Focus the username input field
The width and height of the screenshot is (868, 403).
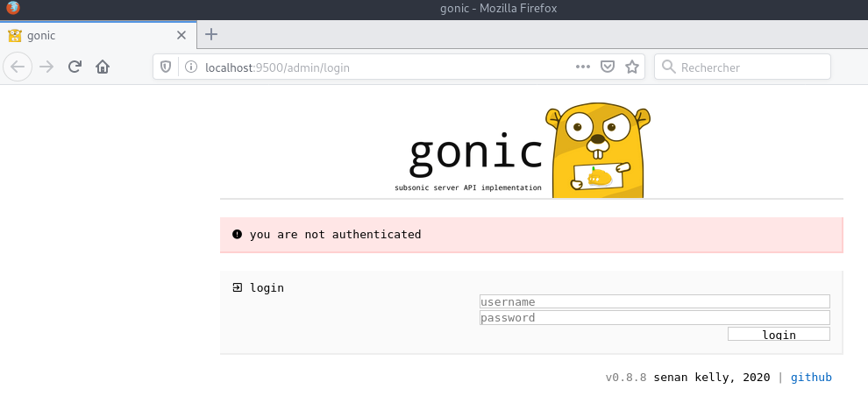(654, 301)
